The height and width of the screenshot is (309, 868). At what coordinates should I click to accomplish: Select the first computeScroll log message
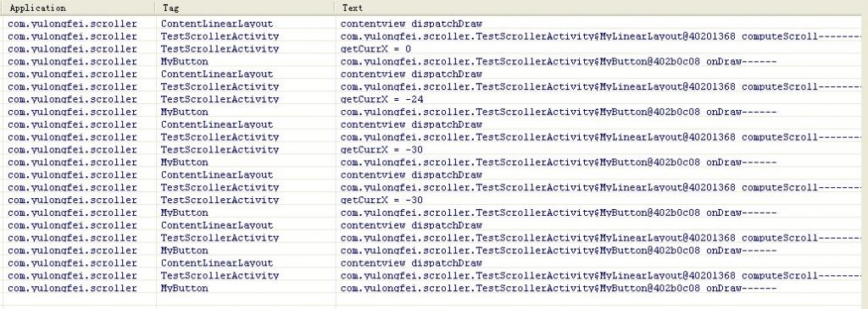pos(601,36)
